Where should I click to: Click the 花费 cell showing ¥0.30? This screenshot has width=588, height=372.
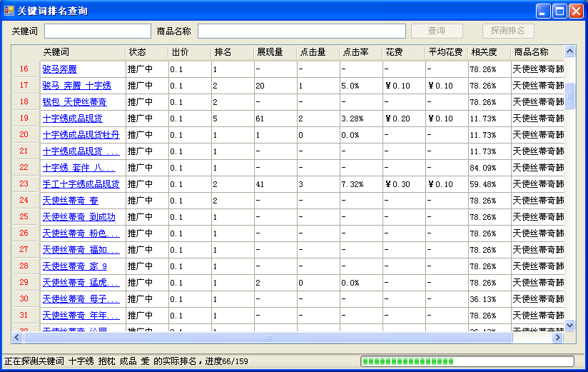tap(403, 184)
